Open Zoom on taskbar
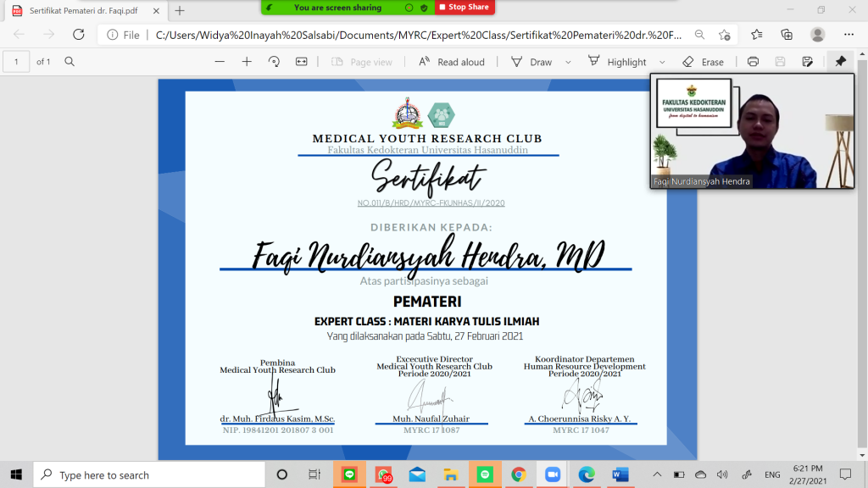The image size is (868, 488). (553, 474)
